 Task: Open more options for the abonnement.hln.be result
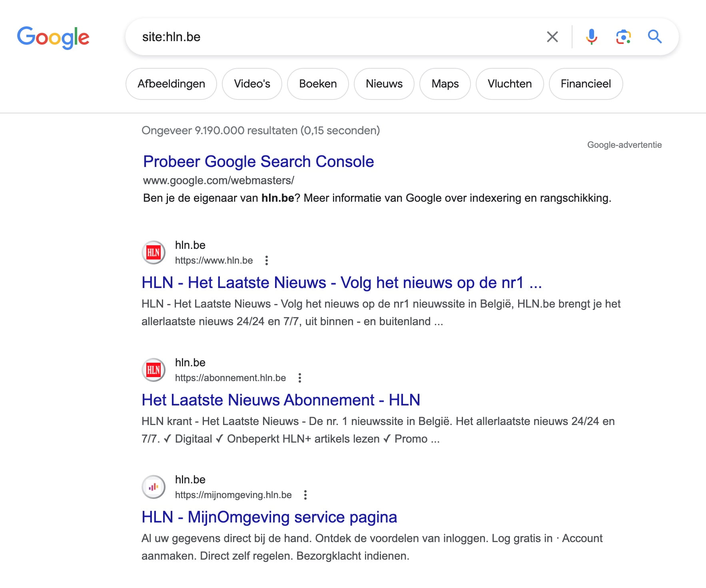click(300, 378)
